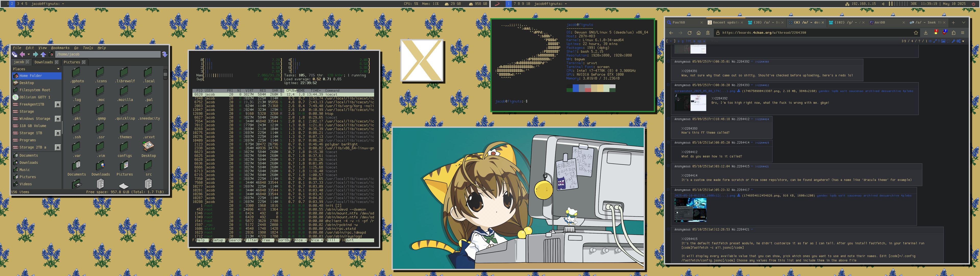Open a new window via the file manager toolbar icon
This screenshot has width=980, height=276.
[x=15, y=54]
